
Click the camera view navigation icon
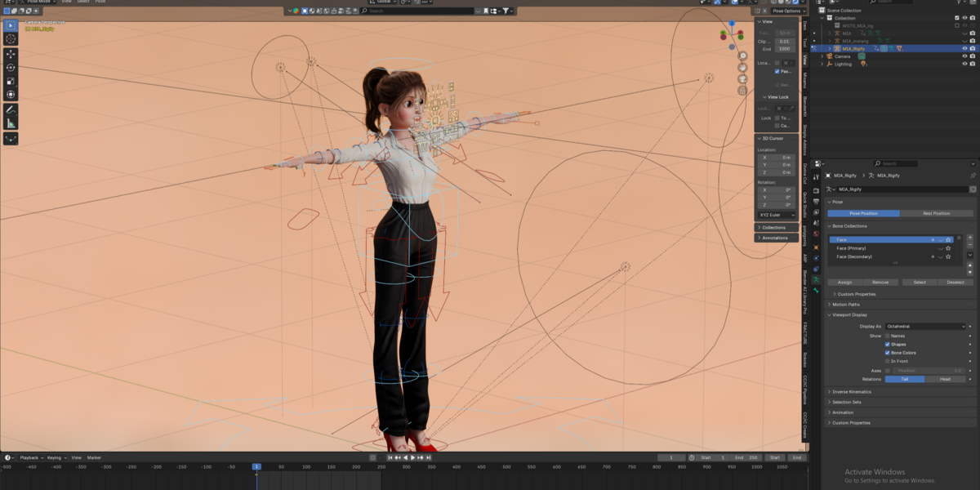(x=742, y=79)
